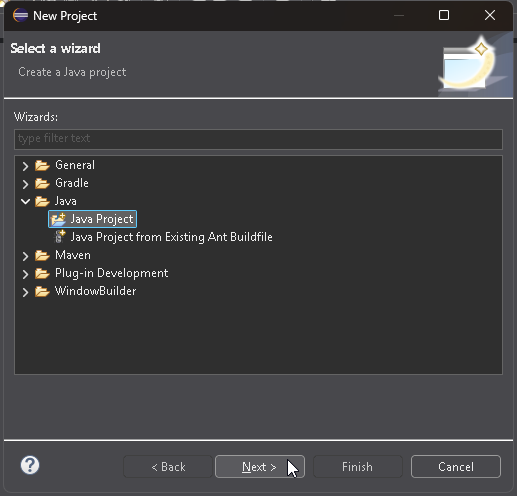
Task: Click the Finish button
Action: [x=358, y=466]
